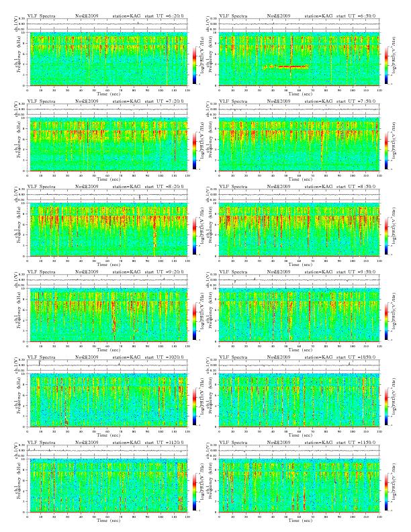Click the 'Time (sec)' label under the 11:50:0 spectrogram
Viewport: 411px width, 532px height.
pyautogui.click(x=300, y=520)
